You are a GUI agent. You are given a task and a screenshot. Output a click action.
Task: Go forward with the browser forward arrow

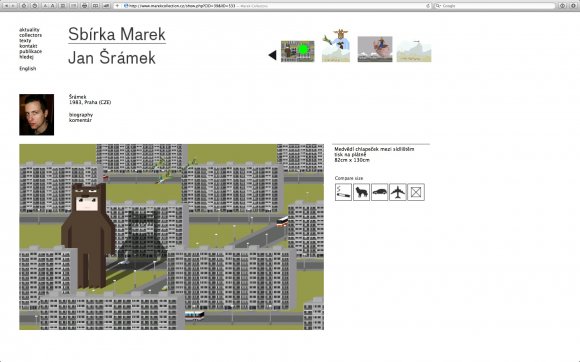click(x=14, y=6)
